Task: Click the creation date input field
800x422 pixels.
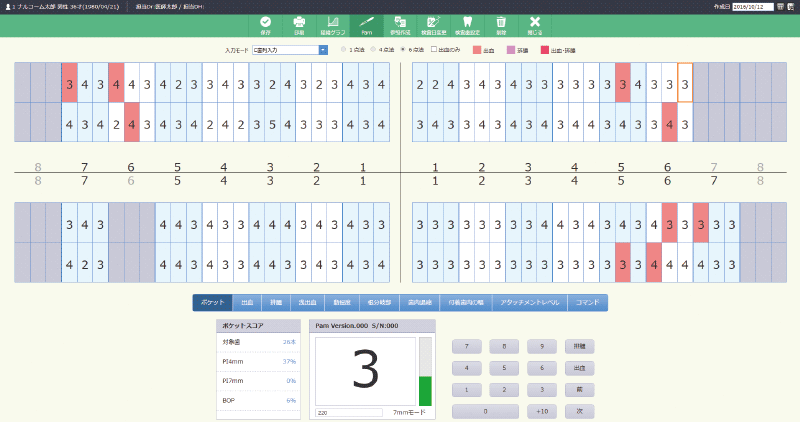Action: click(x=753, y=7)
